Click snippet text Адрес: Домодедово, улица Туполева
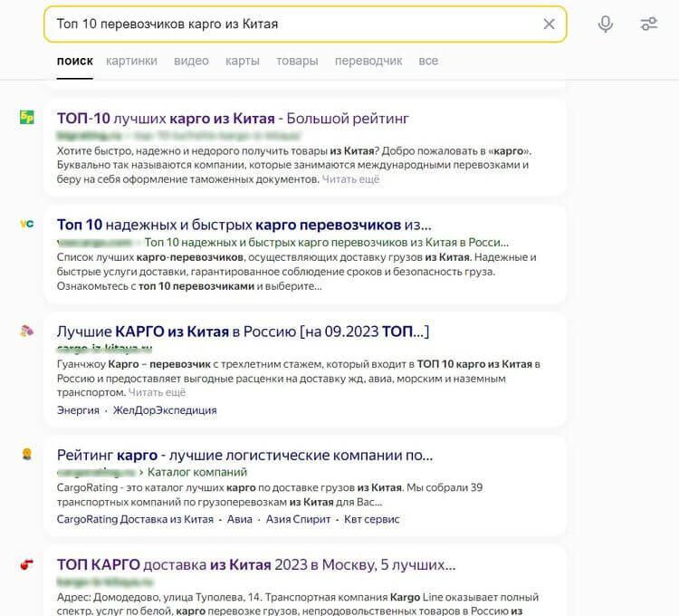The height and width of the screenshot is (616, 679). tap(298, 604)
